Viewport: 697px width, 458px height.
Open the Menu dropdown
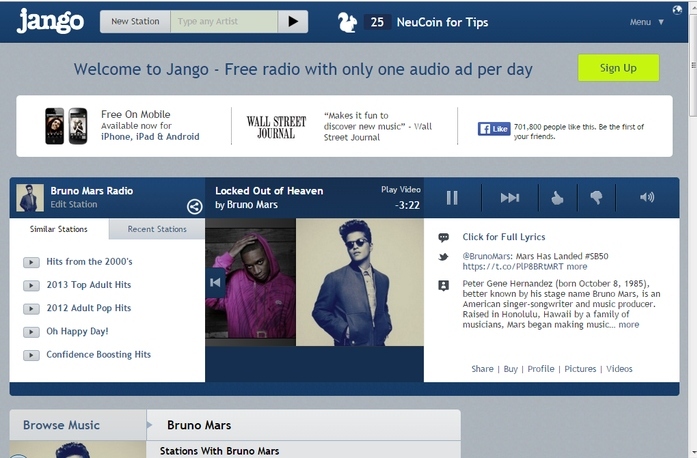[646, 22]
